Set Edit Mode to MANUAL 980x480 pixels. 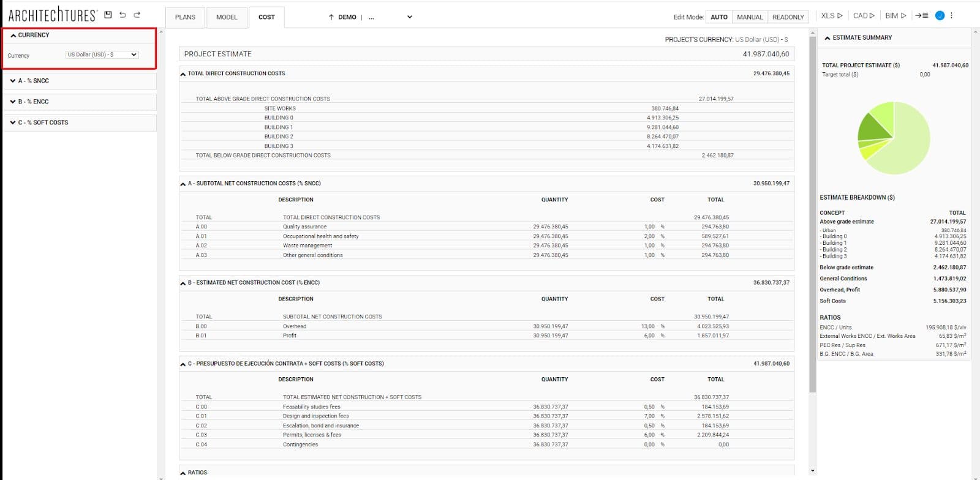pos(750,17)
